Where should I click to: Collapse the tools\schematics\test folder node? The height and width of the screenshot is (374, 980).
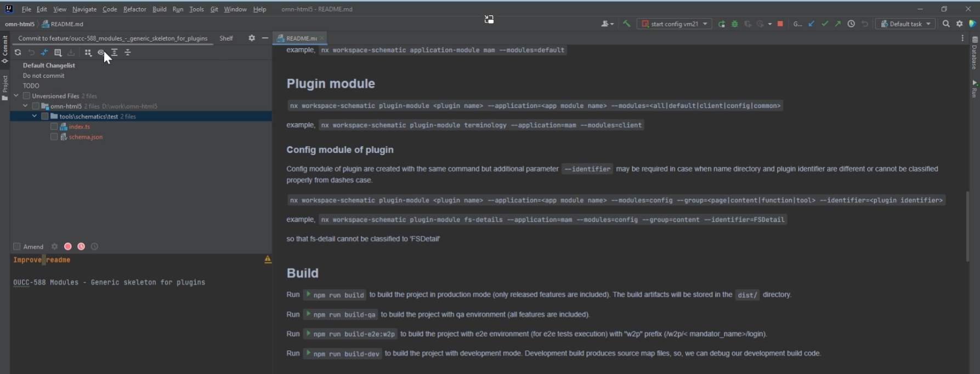(35, 116)
